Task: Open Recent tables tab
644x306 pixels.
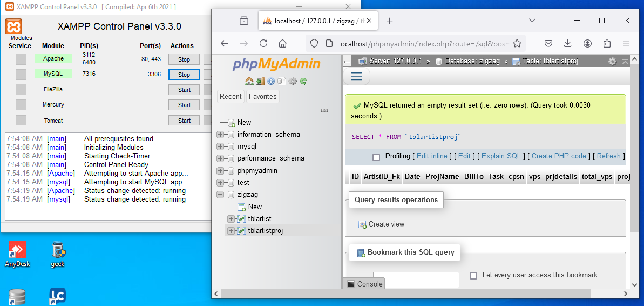Action: [x=231, y=97]
